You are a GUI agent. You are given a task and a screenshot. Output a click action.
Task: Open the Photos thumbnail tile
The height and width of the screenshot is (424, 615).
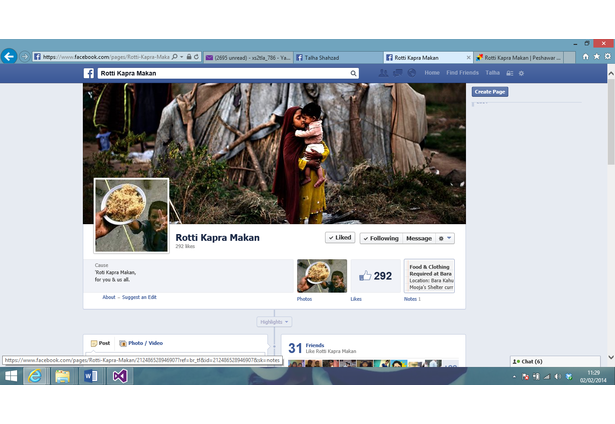[322, 276]
